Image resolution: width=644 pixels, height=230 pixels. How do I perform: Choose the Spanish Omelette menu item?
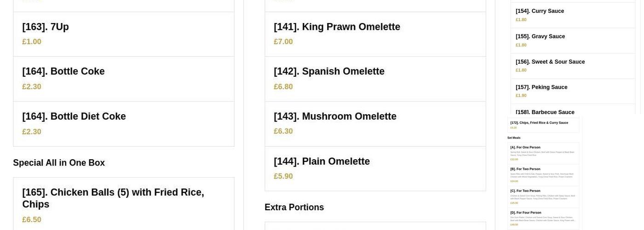point(329,72)
